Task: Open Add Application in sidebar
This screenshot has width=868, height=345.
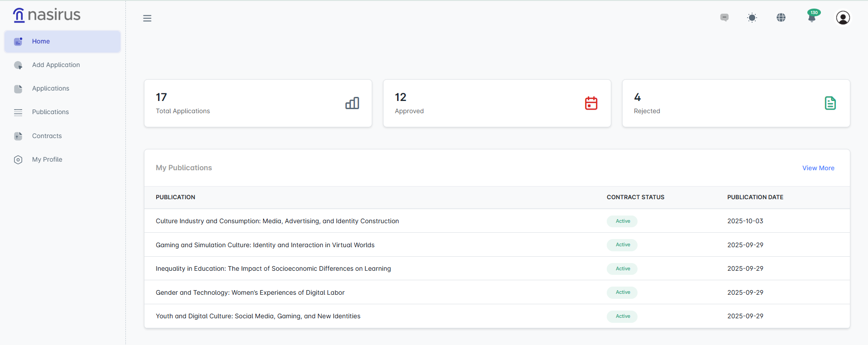Action: click(56, 65)
